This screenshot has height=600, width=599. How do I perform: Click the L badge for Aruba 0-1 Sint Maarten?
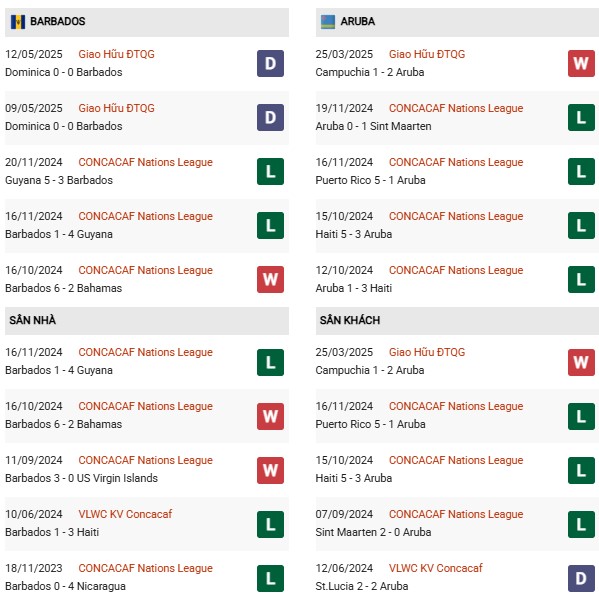point(581,117)
